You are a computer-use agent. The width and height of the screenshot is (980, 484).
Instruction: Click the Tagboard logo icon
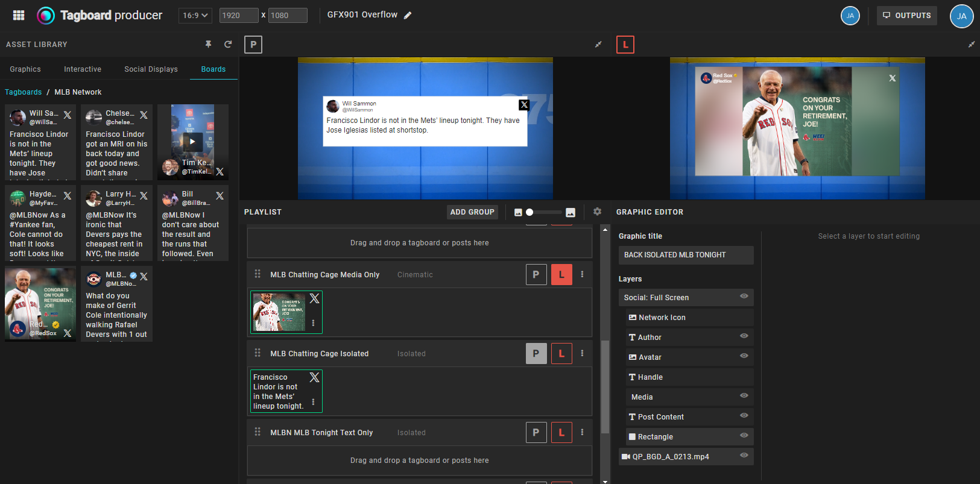tap(46, 15)
